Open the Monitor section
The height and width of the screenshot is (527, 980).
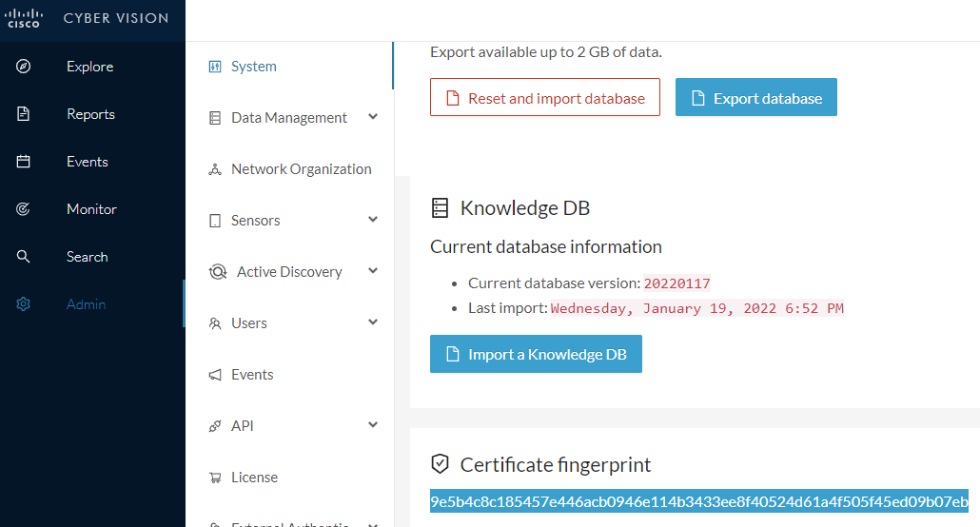click(91, 208)
